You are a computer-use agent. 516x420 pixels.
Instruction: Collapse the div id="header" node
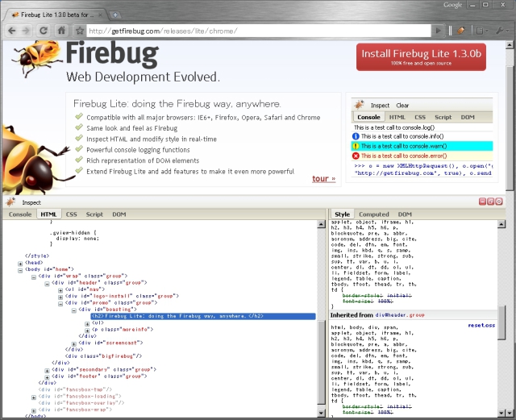[x=47, y=284]
